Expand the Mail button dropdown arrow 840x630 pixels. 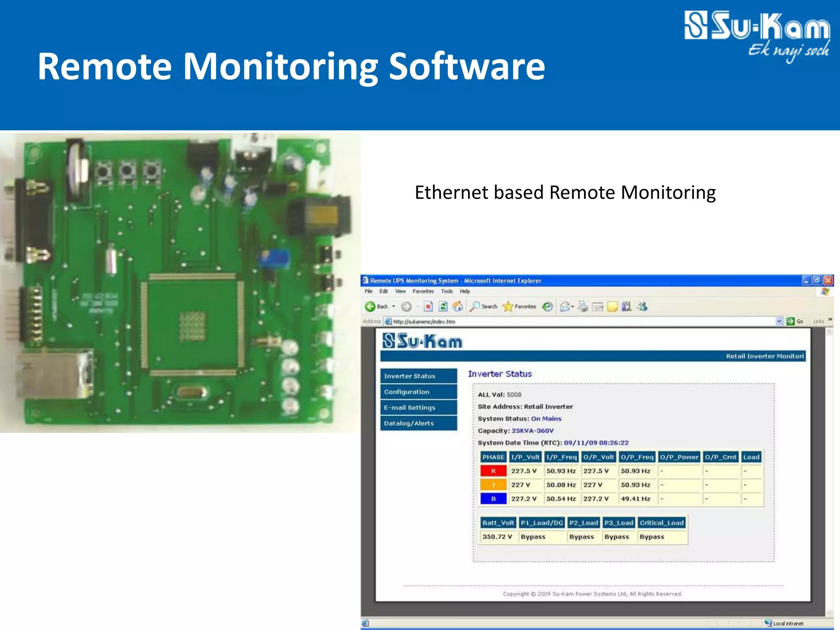(573, 306)
